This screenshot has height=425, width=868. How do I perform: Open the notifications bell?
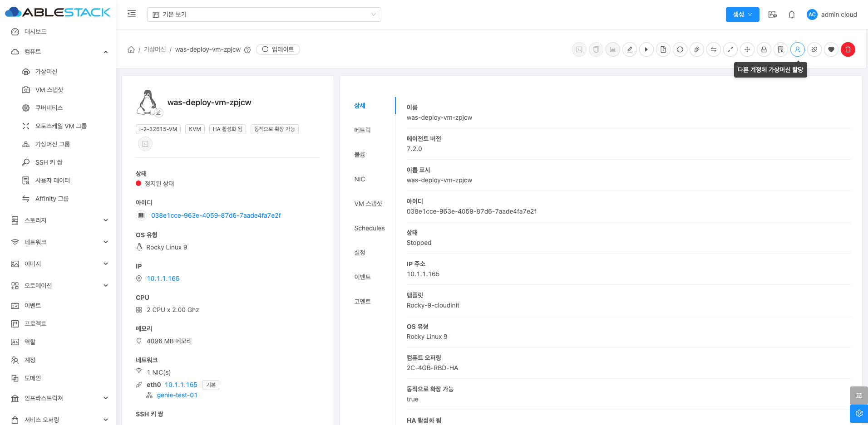[x=791, y=15]
